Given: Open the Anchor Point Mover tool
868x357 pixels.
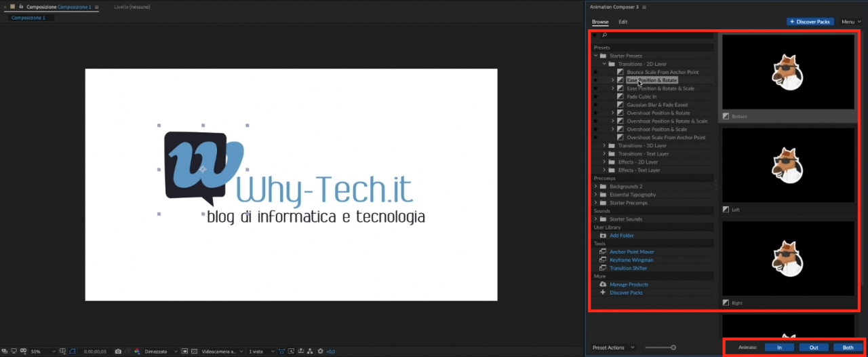Looking at the screenshot, I should 632,252.
